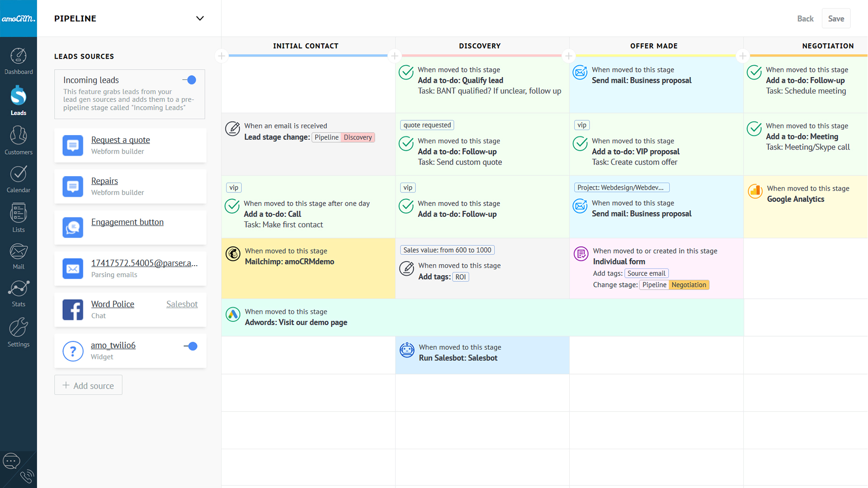Click the Salesbot robot icon in Discovery
Screen dimensions: 868x488
pos(407,350)
